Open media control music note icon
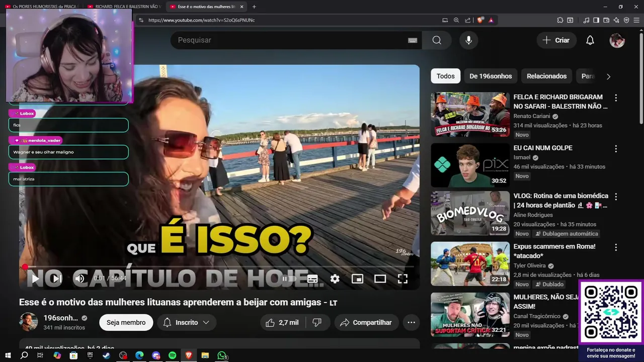This screenshot has width=644, height=362. pyautogui.click(x=586, y=20)
